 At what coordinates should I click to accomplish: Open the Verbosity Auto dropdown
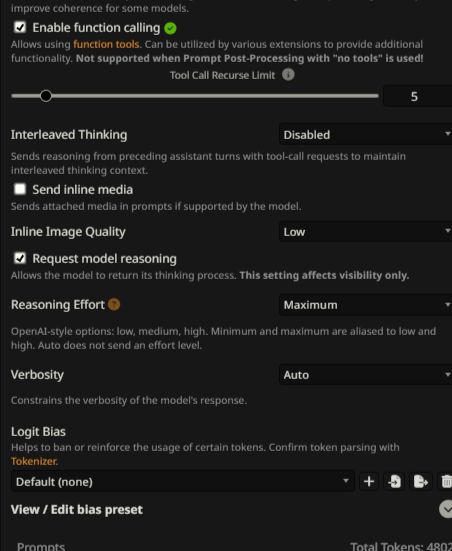pyautogui.click(x=366, y=375)
